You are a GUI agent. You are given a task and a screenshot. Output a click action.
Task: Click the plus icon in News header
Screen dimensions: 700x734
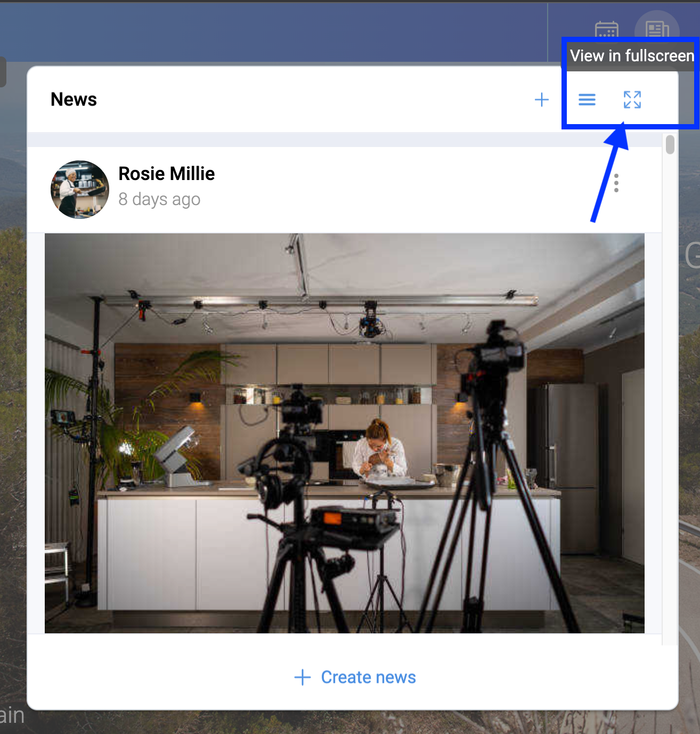click(541, 100)
